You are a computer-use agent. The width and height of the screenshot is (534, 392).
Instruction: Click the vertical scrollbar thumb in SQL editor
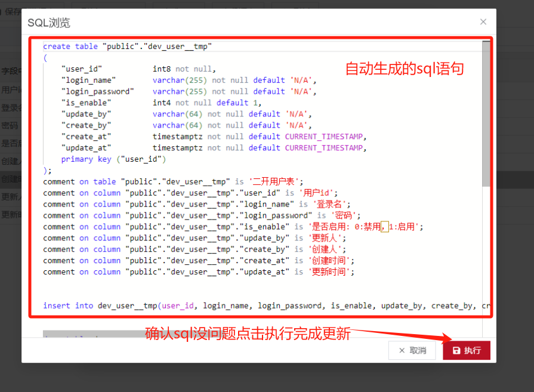click(x=486, y=114)
